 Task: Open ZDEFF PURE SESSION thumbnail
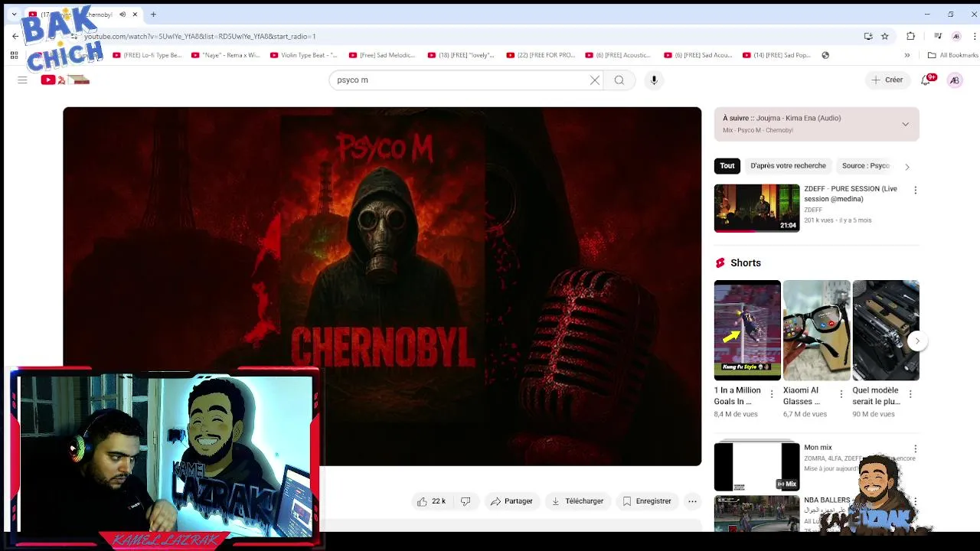tap(756, 208)
